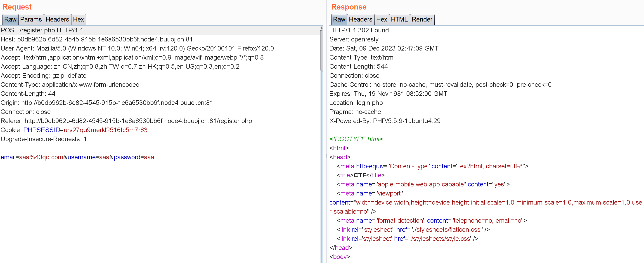Screen dimensions: 644x263
Task: Click the Response panel title
Action: click(x=349, y=7)
